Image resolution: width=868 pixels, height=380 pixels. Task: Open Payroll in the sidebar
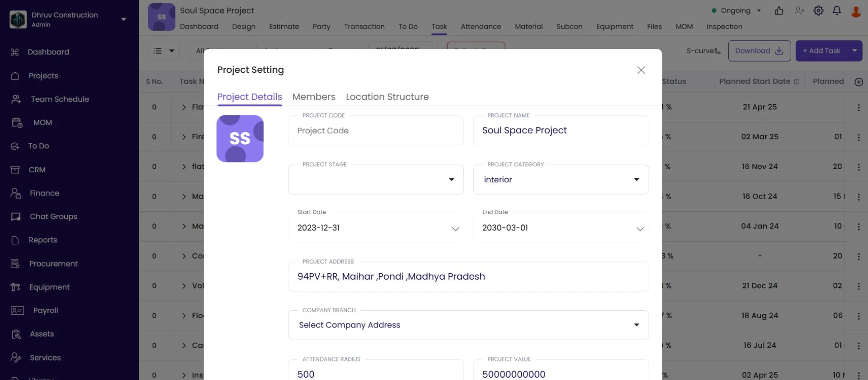45,311
